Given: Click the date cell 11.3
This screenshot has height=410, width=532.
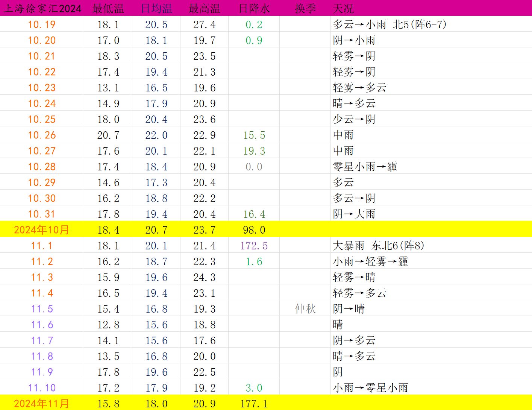Looking at the screenshot, I should click(42, 277).
